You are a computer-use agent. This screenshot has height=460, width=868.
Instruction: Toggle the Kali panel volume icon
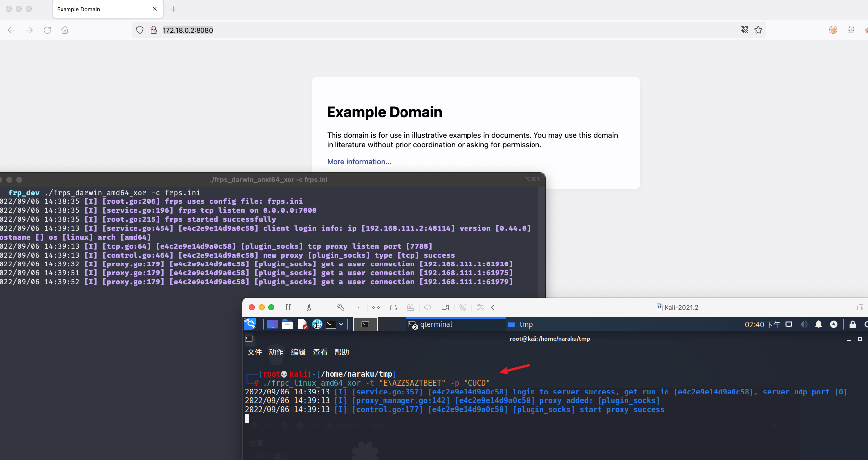[803, 324]
